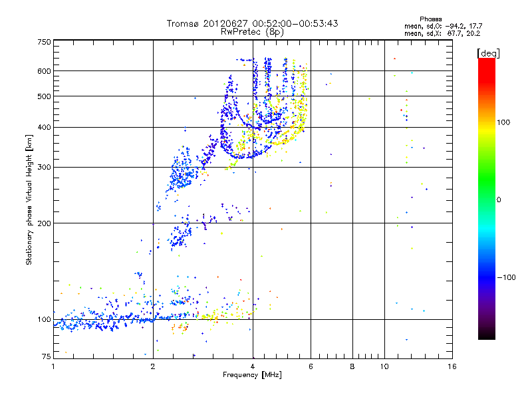Click the y-axis tick label '100'
This screenshot has width=532, height=399.
(x=44, y=320)
